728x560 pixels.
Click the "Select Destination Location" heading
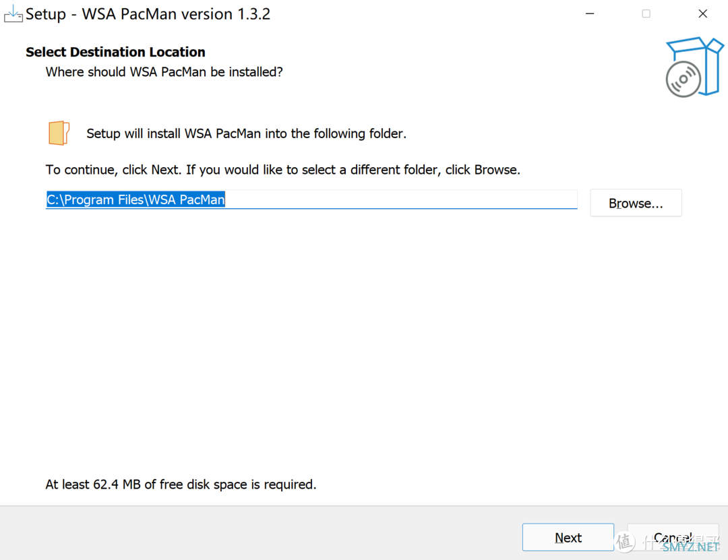click(115, 52)
